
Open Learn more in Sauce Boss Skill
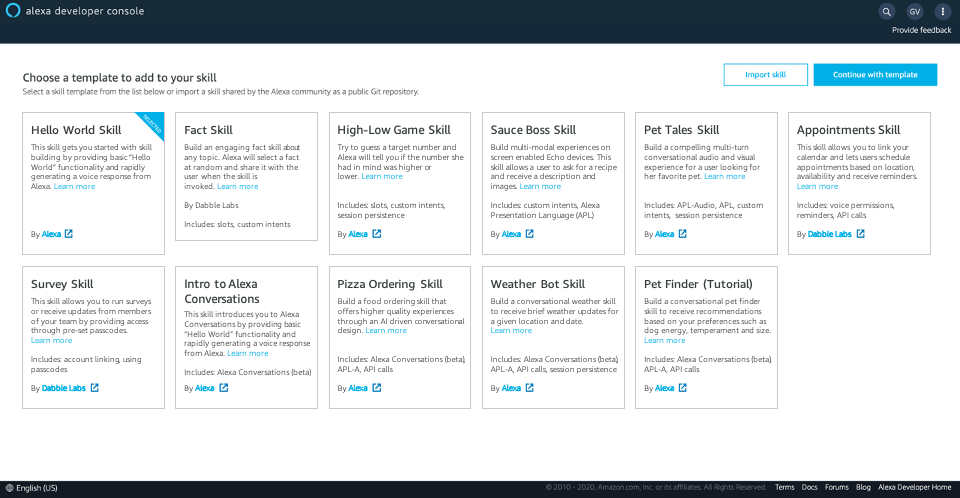point(540,186)
